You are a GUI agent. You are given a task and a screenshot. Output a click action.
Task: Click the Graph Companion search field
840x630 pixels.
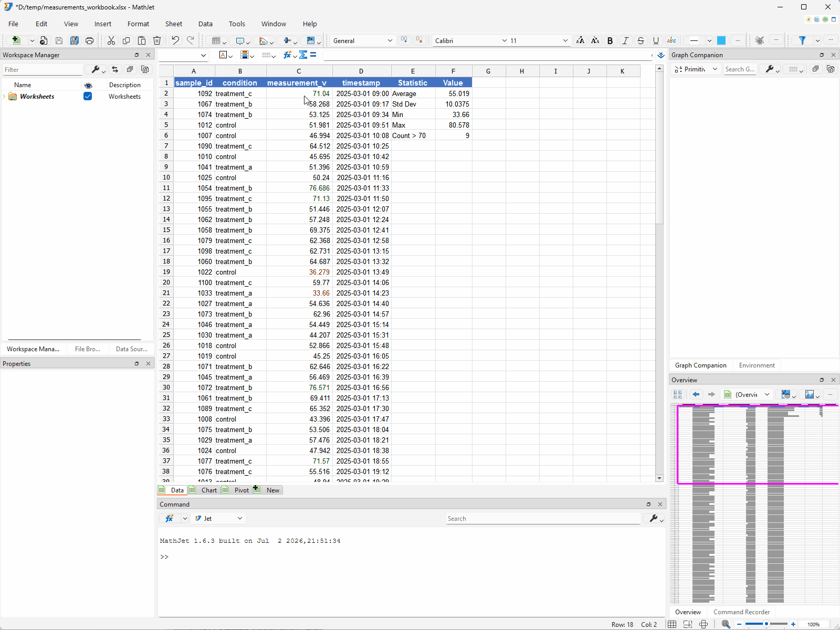point(740,69)
